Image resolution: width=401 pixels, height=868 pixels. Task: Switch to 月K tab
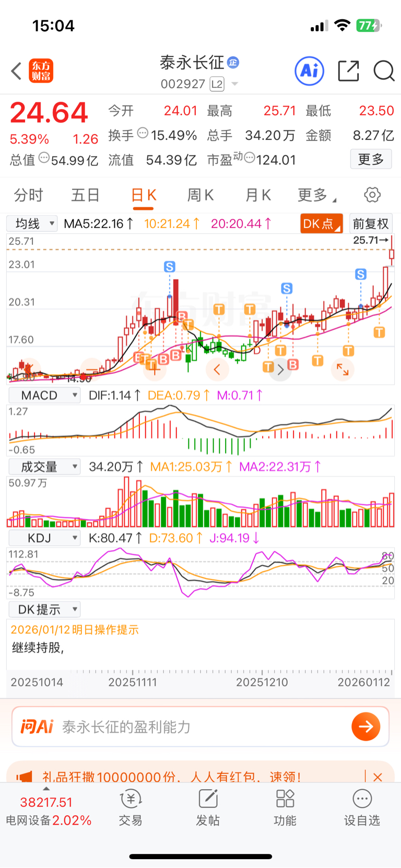(x=258, y=195)
